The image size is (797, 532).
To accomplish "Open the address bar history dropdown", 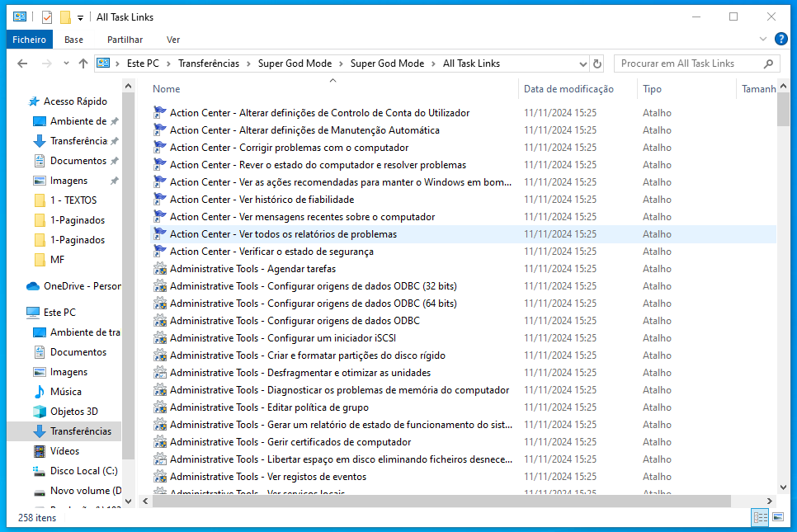I will click(583, 64).
